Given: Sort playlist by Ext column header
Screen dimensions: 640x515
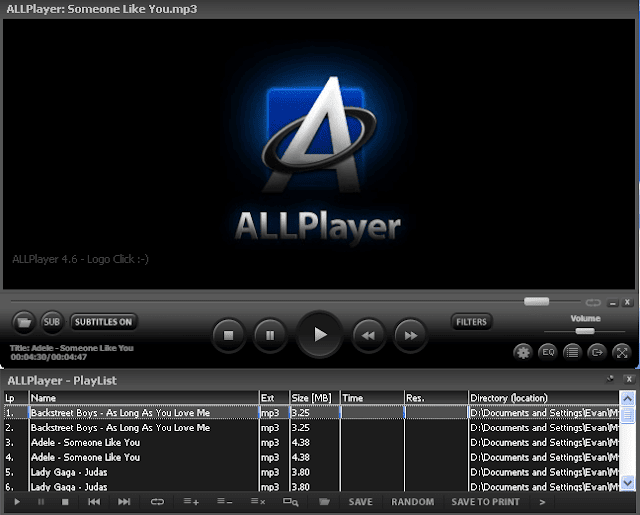Looking at the screenshot, I should tap(274, 398).
